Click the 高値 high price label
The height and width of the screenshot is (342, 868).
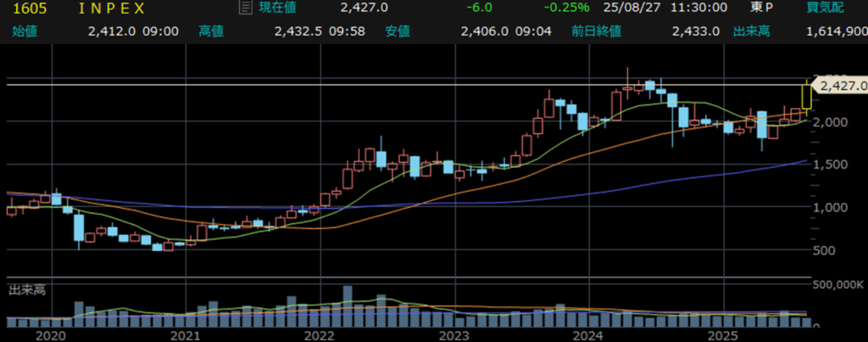(211, 31)
